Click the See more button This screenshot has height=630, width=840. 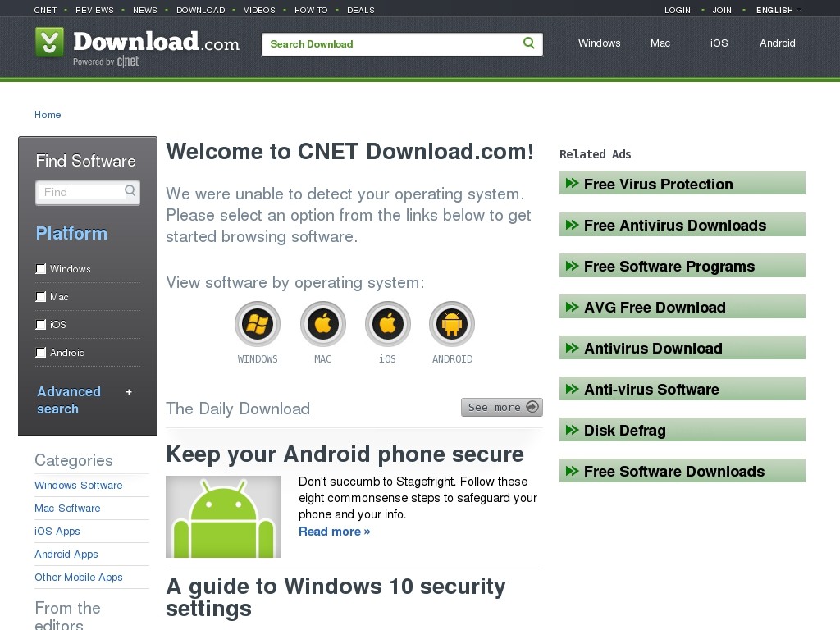coord(502,407)
